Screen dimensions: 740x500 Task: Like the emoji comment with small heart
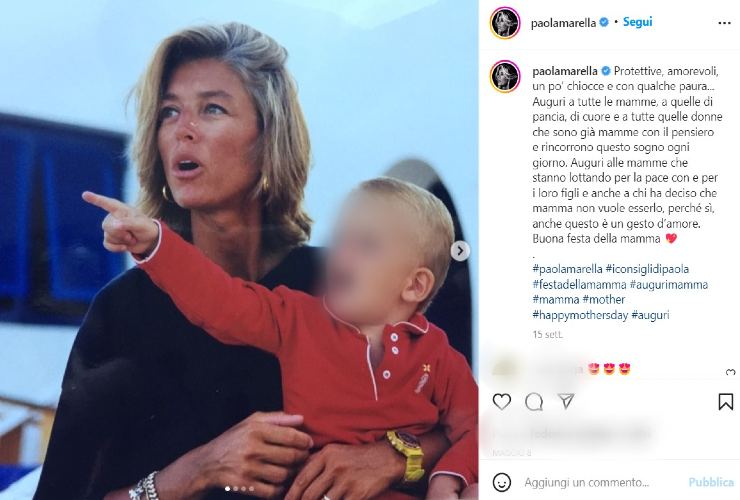[731, 373]
